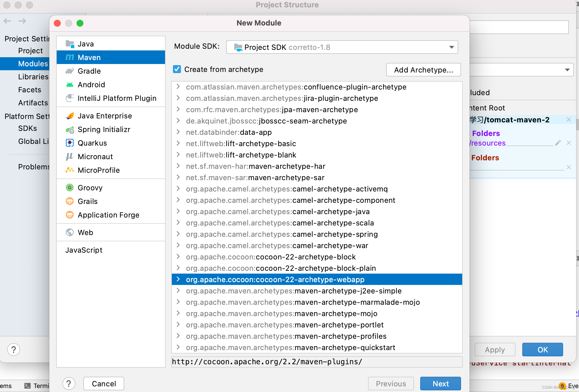This screenshot has width=579, height=392.
Task: Click the Android robot icon
Action: 70,85
